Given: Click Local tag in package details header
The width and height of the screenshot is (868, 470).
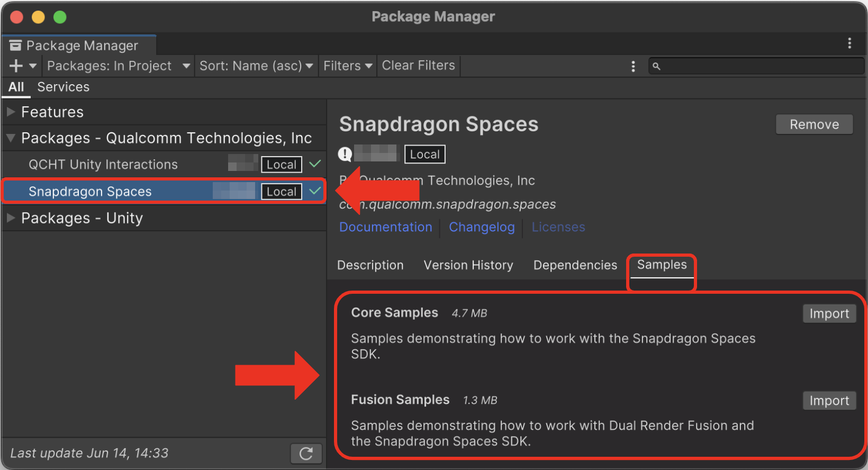Looking at the screenshot, I should (425, 154).
